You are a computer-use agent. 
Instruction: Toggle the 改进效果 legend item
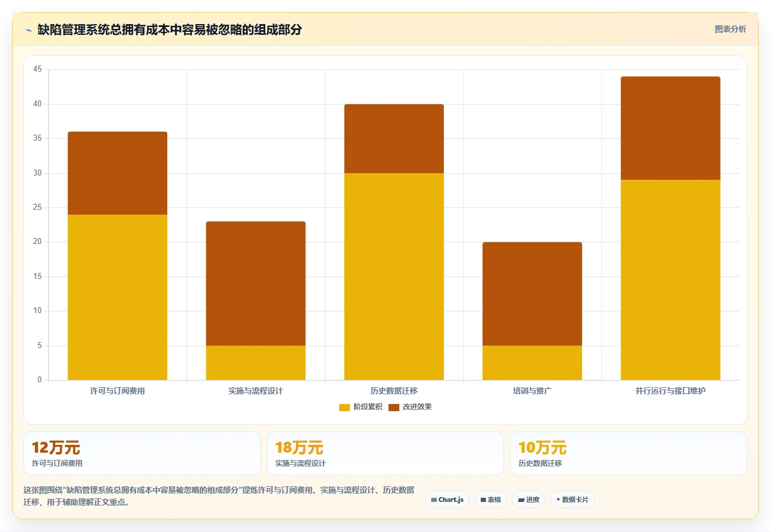410,407
